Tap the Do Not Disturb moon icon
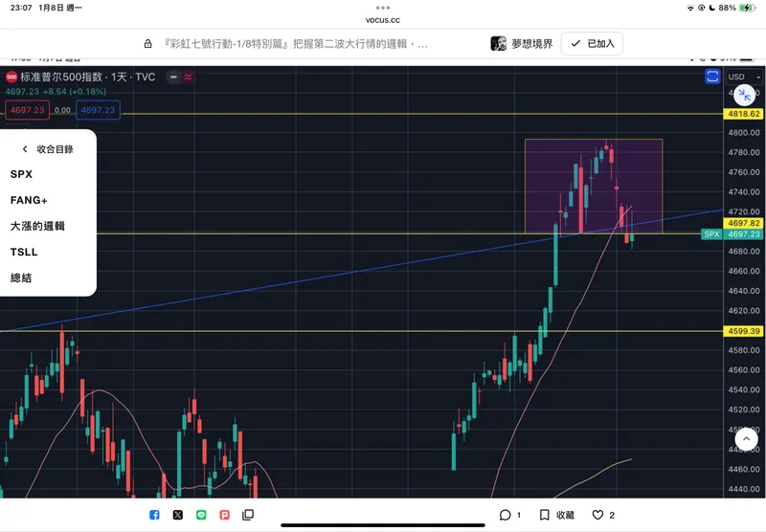This screenshot has width=766, height=532. [712, 8]
